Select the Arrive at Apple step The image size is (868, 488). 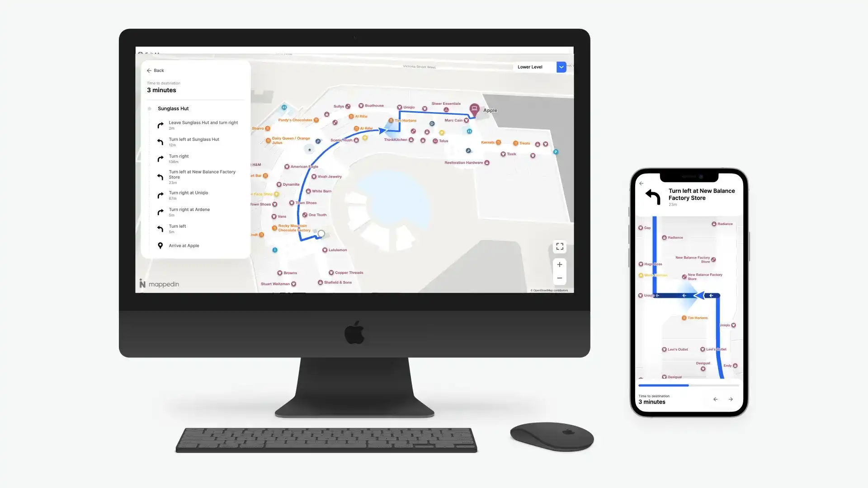click(x=184, y=245)
